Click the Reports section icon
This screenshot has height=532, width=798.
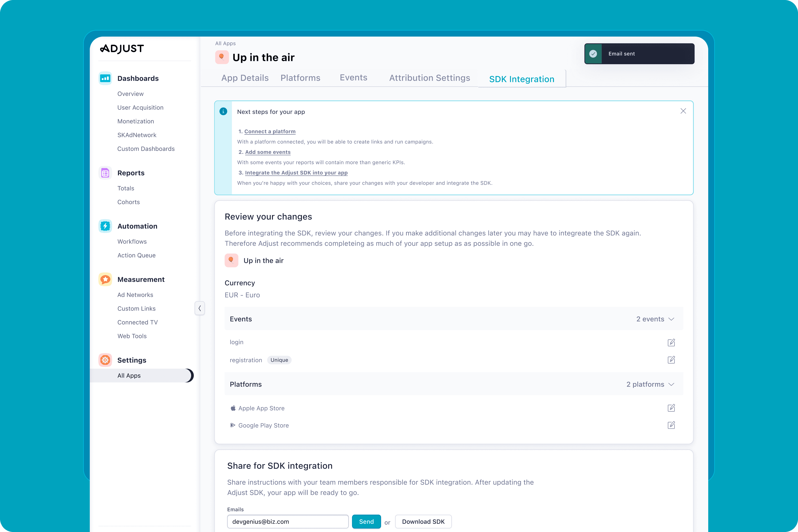pyautogui.click(x=105, y=173)
